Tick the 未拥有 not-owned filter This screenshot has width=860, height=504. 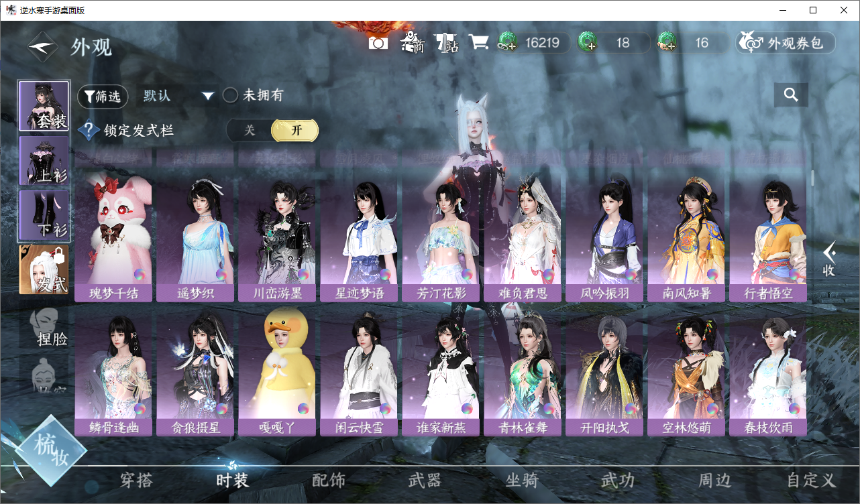click(x=230, y=95)
